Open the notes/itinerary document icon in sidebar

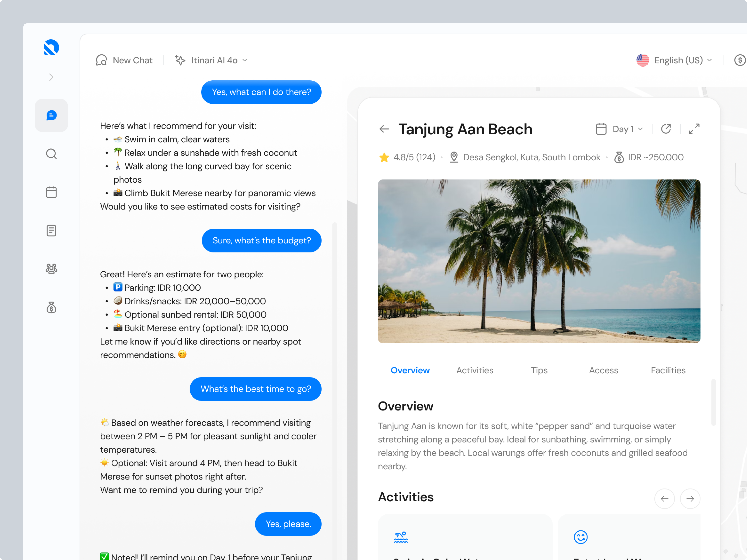51,231
